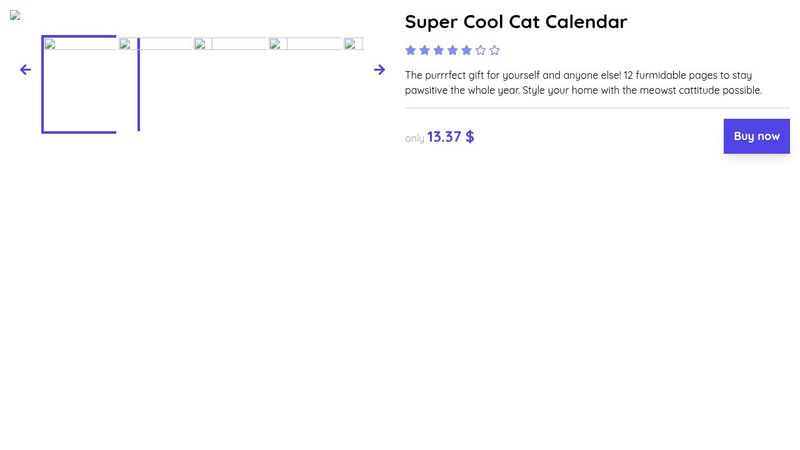Click the grey "only" price label
Image resolution: width=800 pixels, height=450 pixels.
[x=414, y=138]
